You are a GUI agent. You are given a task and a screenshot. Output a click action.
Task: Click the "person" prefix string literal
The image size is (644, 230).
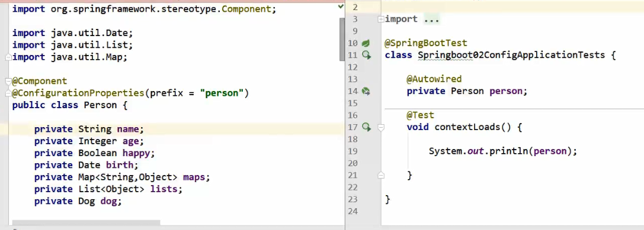pyautogui.click(x=222, y=93)
